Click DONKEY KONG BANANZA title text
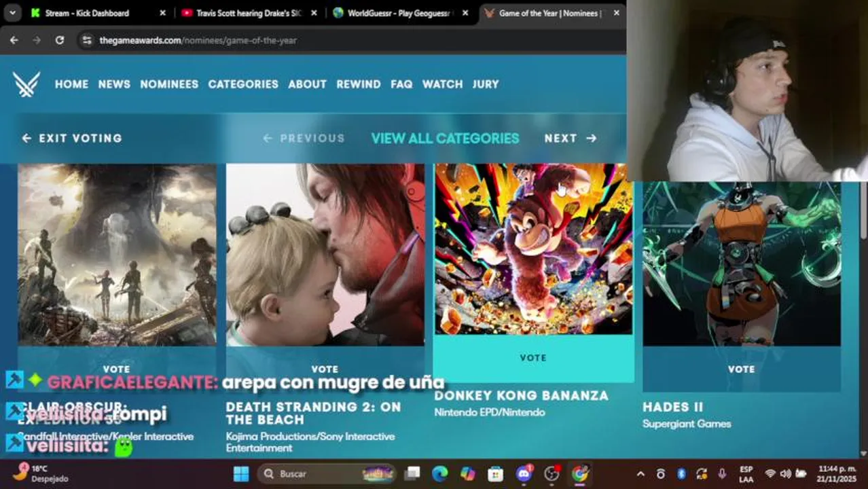The height and width of the screenshot is (489, 868). (x=521, y=395)
